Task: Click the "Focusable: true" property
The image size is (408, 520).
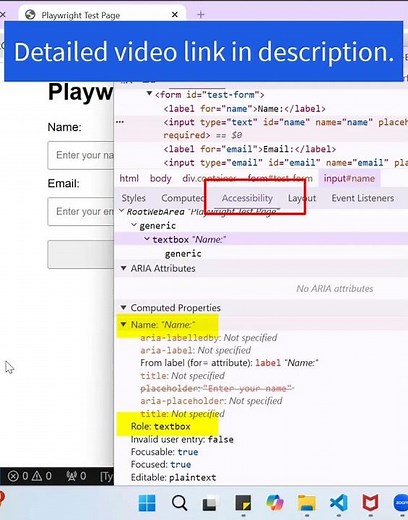Action: click(x=164, y=452)
